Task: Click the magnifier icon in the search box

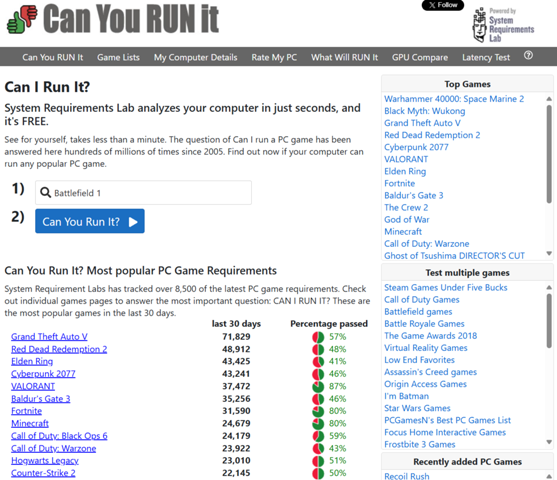Action: pos(45,193)
